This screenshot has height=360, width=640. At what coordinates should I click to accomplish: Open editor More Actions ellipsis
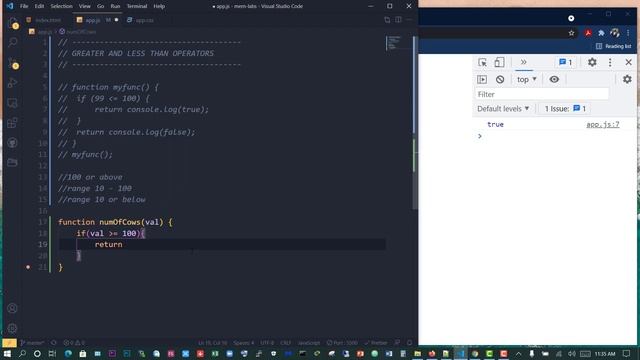pos(409,20)
